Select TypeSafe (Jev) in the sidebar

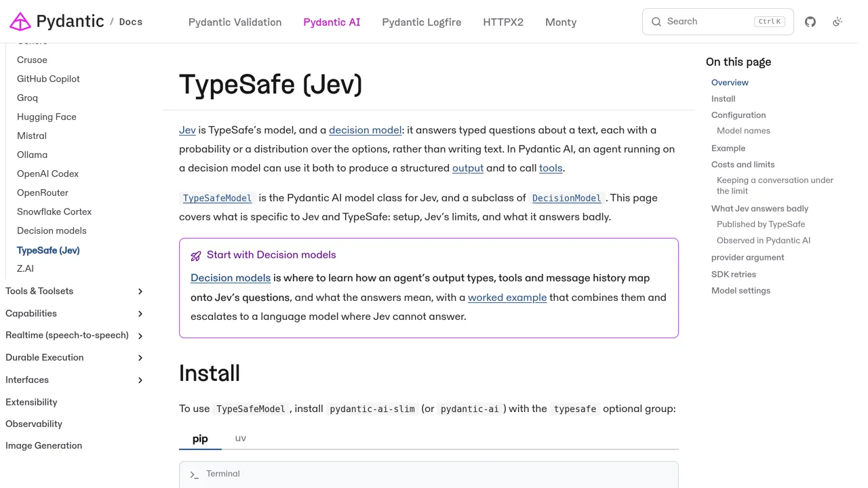tap(48, 250)
